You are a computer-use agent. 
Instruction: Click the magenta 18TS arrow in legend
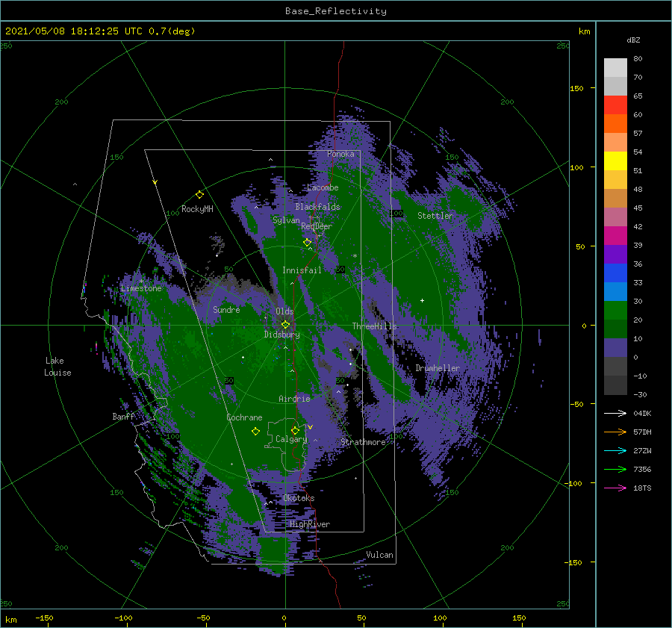615,488
